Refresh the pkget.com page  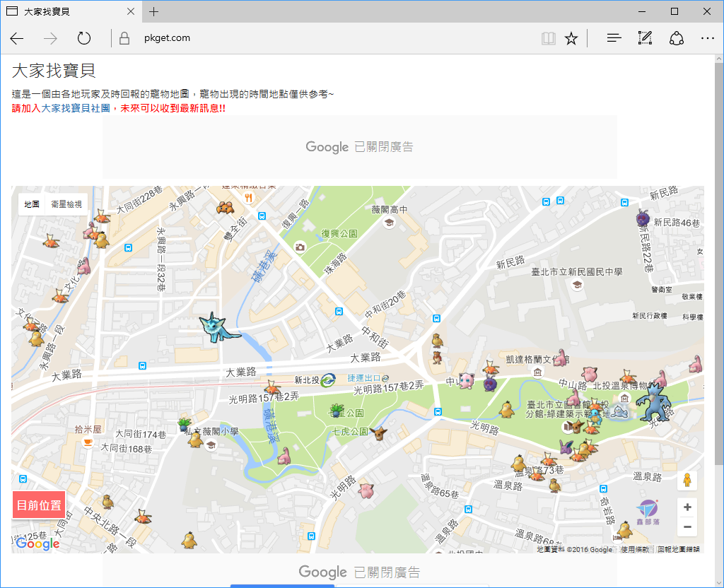coord(84,38)
